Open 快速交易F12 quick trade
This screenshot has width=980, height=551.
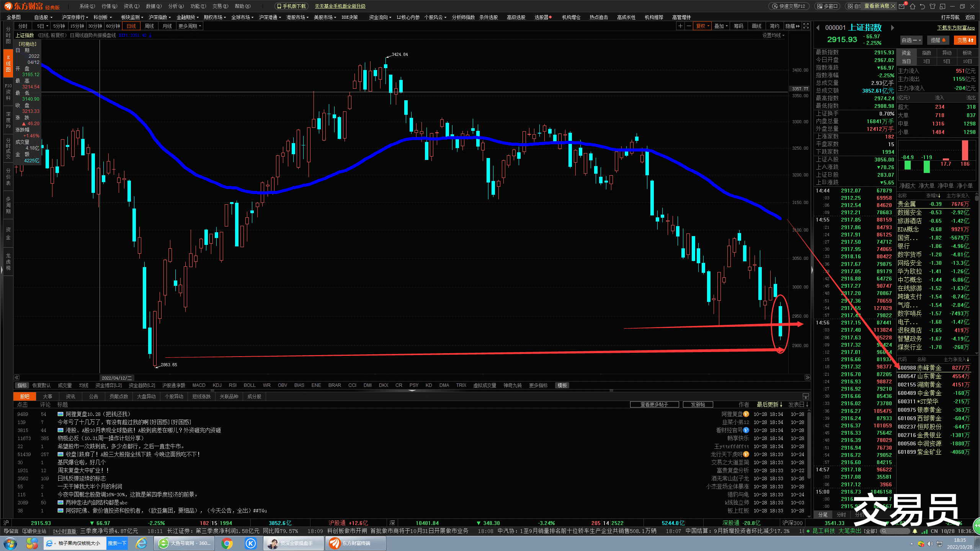tap(789, 6)
